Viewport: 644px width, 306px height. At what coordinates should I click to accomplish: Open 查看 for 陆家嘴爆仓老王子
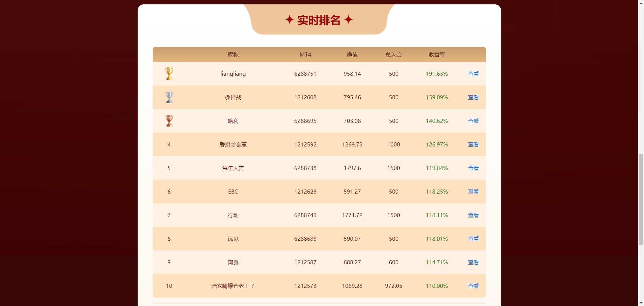[473, 286]
